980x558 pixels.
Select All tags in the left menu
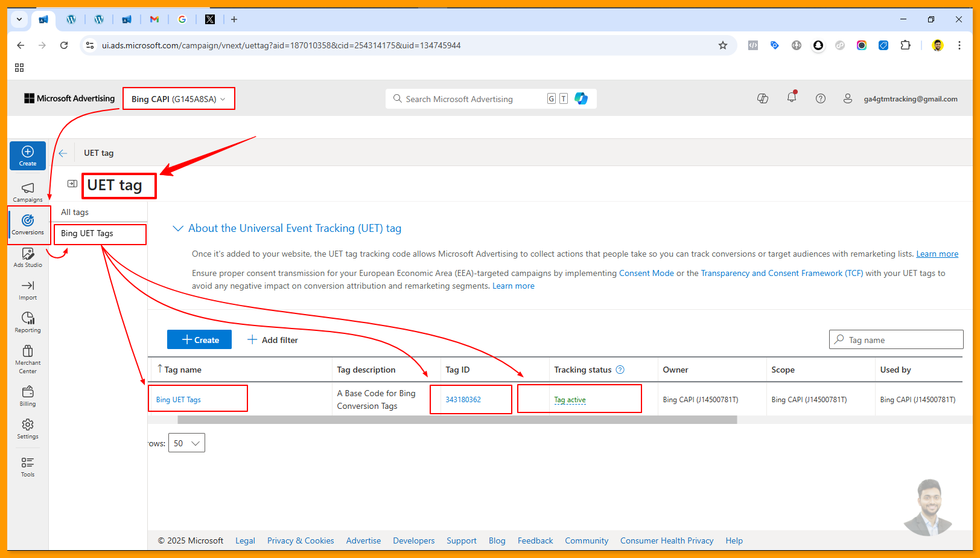click(x=75, y=212)
